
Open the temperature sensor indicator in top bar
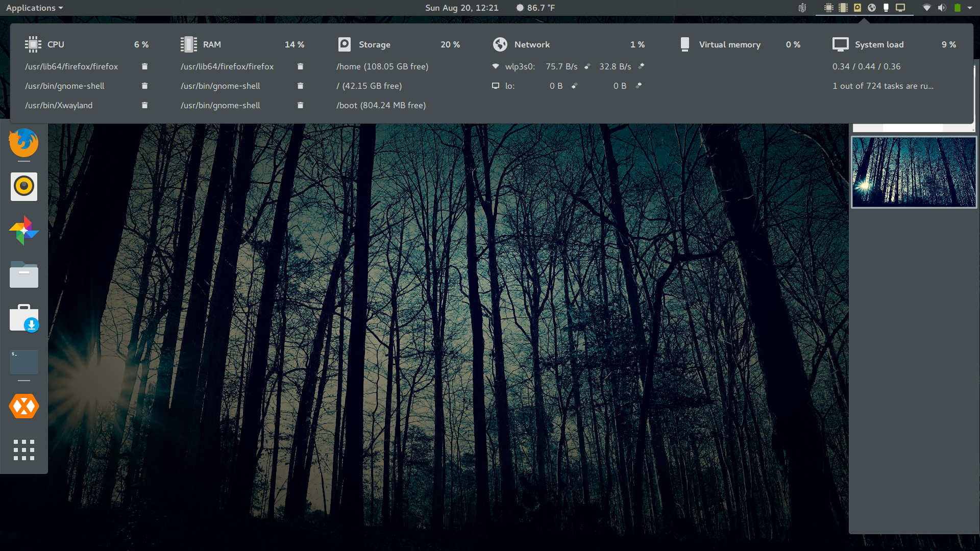pyautogui.click(x=802, y=8)
